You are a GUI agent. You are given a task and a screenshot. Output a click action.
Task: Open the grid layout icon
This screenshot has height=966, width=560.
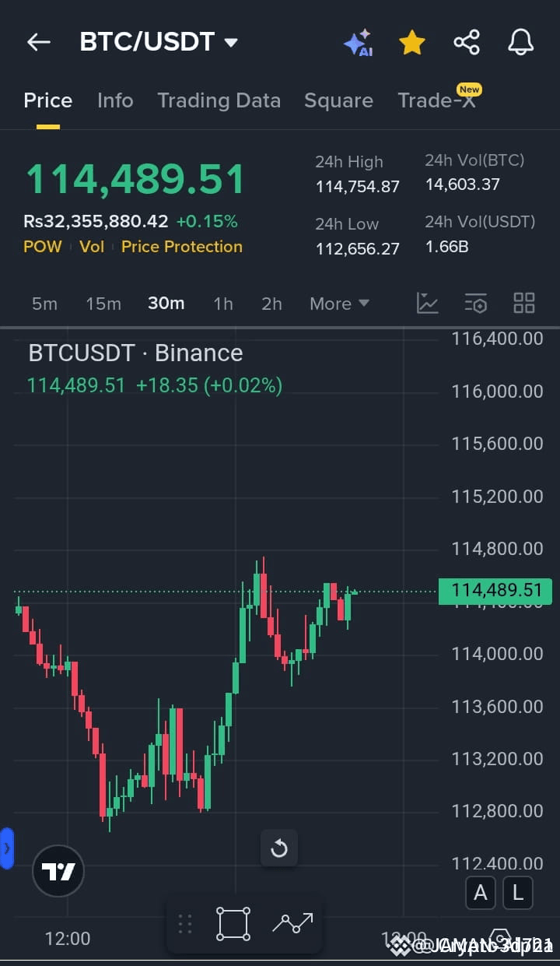click(524, 303)
